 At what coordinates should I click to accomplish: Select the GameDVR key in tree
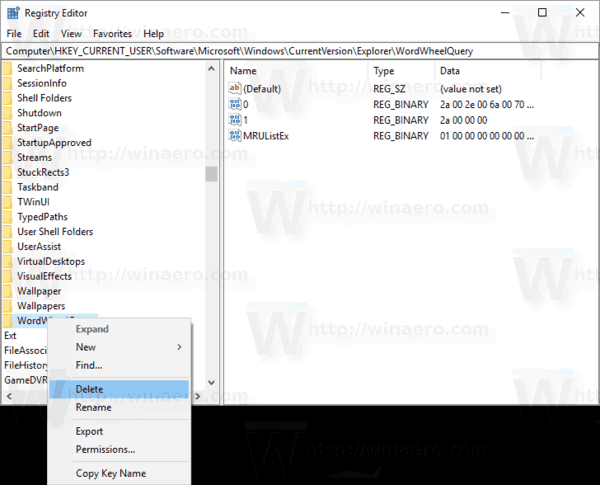click(26, 380)
